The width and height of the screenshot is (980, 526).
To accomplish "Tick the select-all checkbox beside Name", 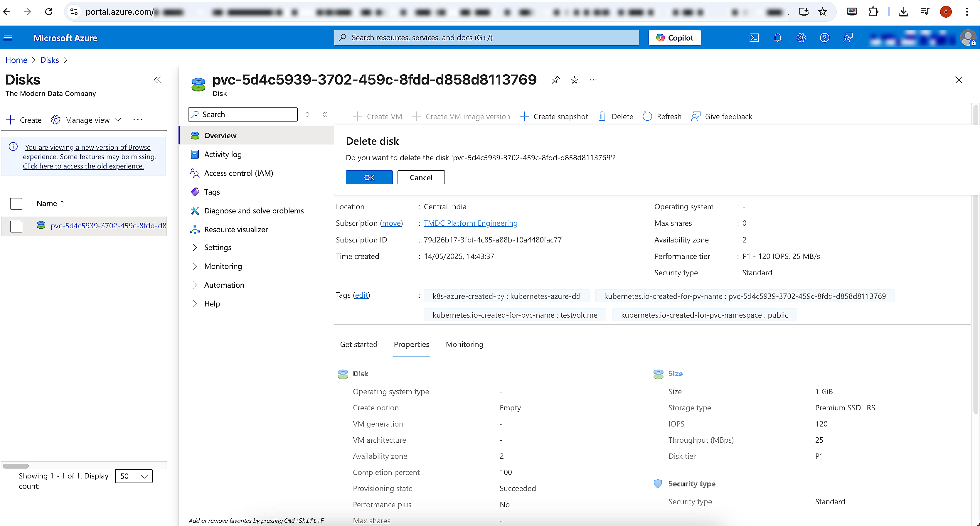I will [16, 203].
